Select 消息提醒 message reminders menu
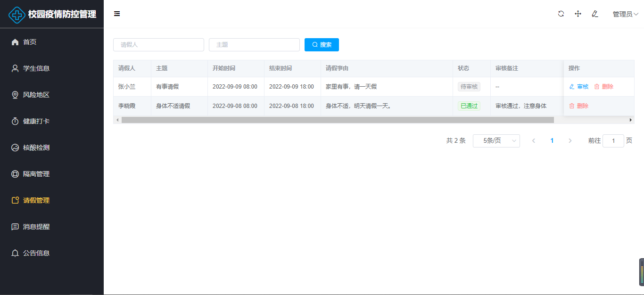The image size is (644, 295). (36, 227)
